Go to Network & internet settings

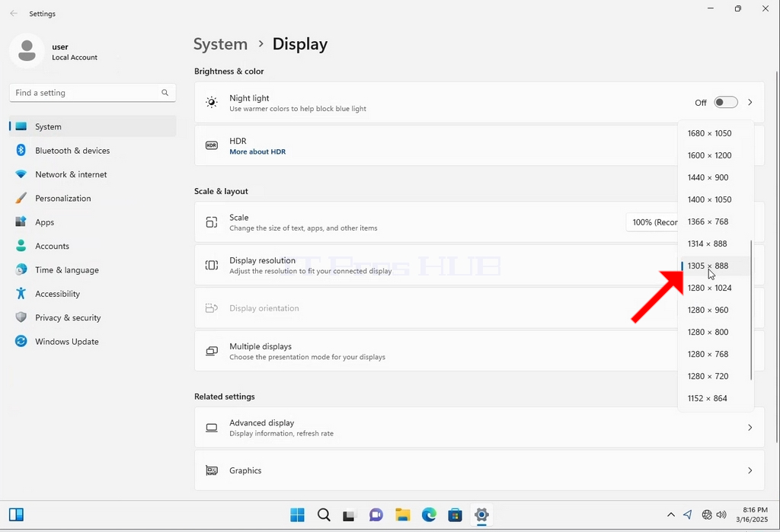point(92,174)
